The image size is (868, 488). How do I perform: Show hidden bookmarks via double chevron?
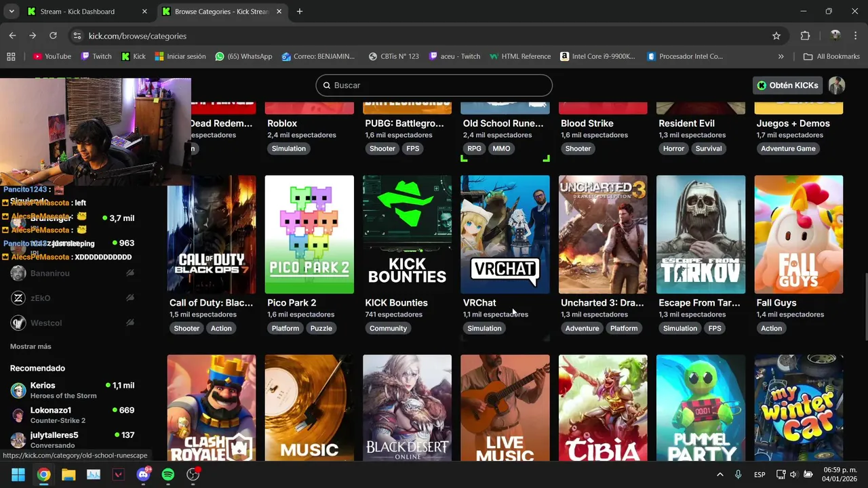tap(781, 56)
